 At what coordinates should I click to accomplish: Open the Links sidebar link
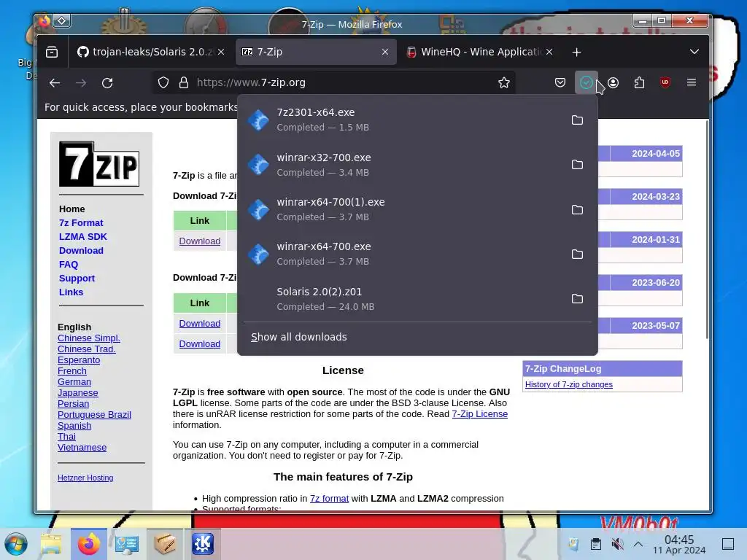pyautogui.click(x=71, y=292)
